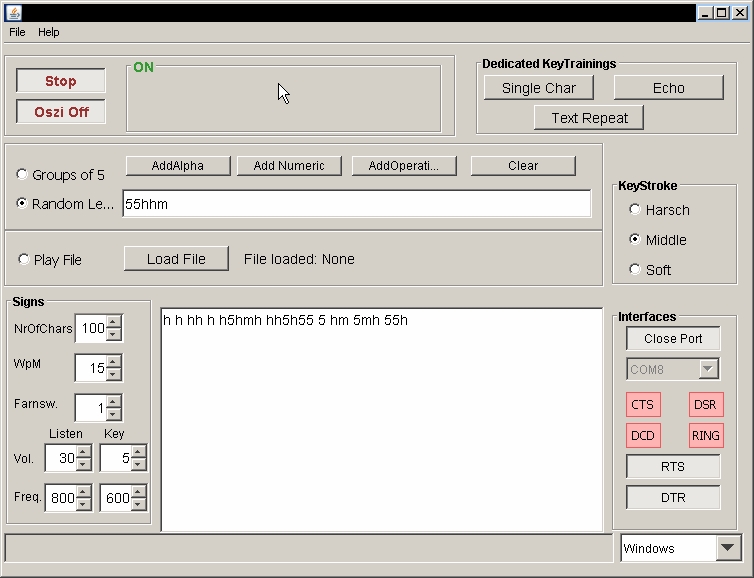Viewport: 754px width, 578px height.
Task: Start Single Char key training
Action: click(x=538, y=88)
